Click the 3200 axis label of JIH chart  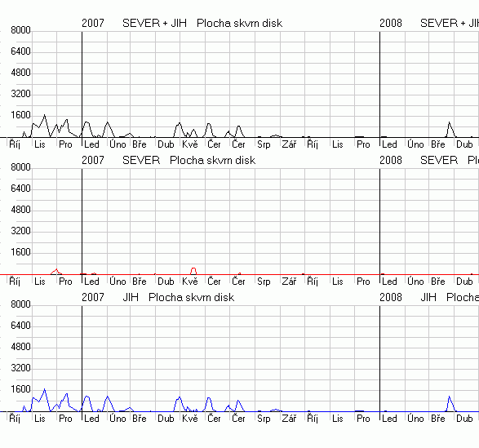click(20, 368)
